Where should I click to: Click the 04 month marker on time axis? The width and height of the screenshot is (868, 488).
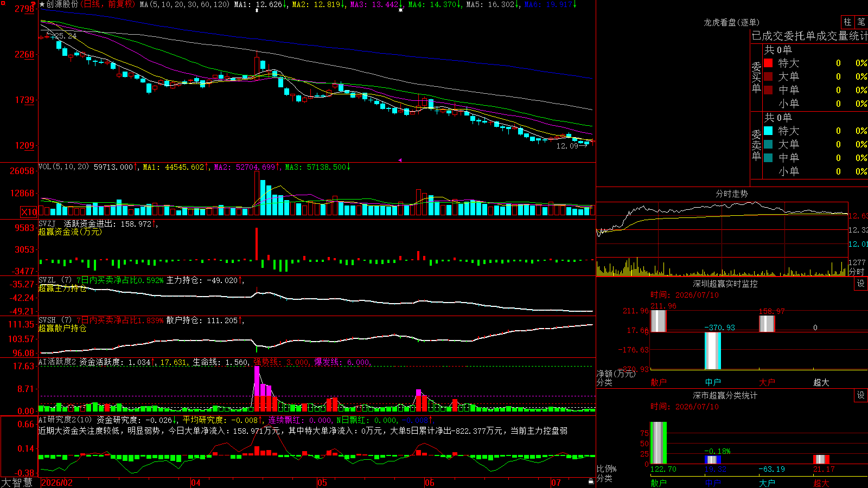click(x=196, y=483)
